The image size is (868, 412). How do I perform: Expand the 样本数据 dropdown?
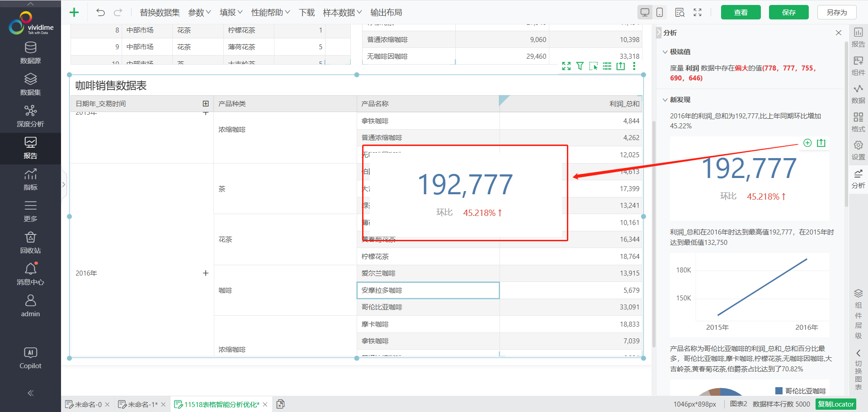tap(342, 13)
